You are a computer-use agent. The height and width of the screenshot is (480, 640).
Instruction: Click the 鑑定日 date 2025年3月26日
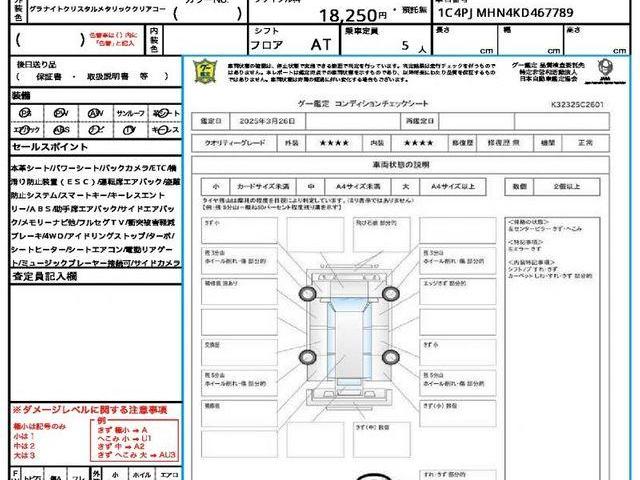pyautogui.click(x=267, y=121)
